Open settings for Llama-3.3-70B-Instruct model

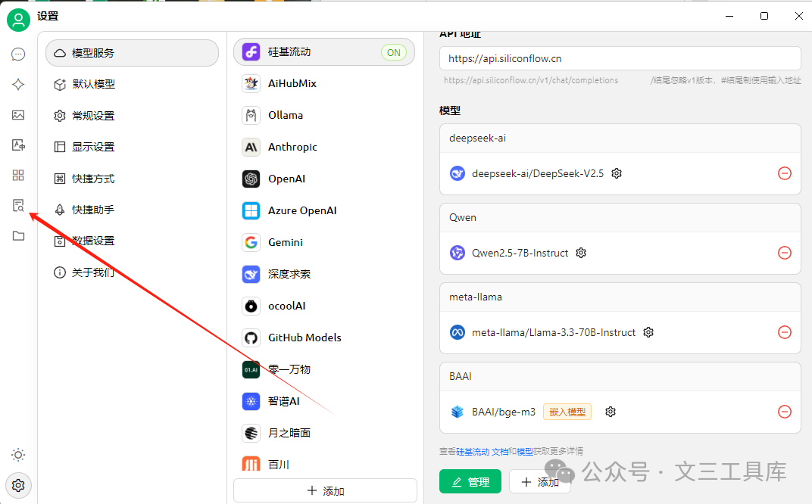648,332
